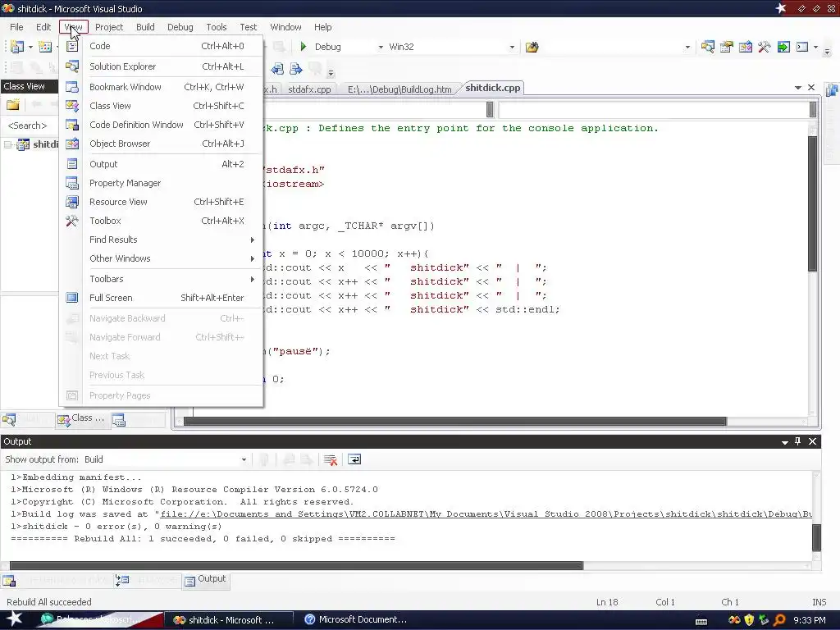Open the Find combo box dropdown arrow
The width and height of the screenshot is (840, 630).
pyautogui.click(x=687, y=47)
